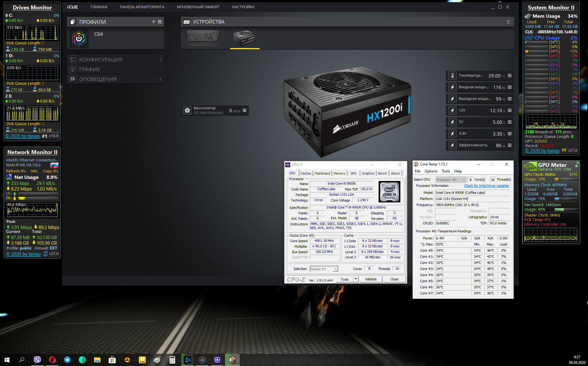Image resolution: width=588 pixels, height=366 pixels.
Task: Go to iCUE Главная tab
Action: point(99,7)
